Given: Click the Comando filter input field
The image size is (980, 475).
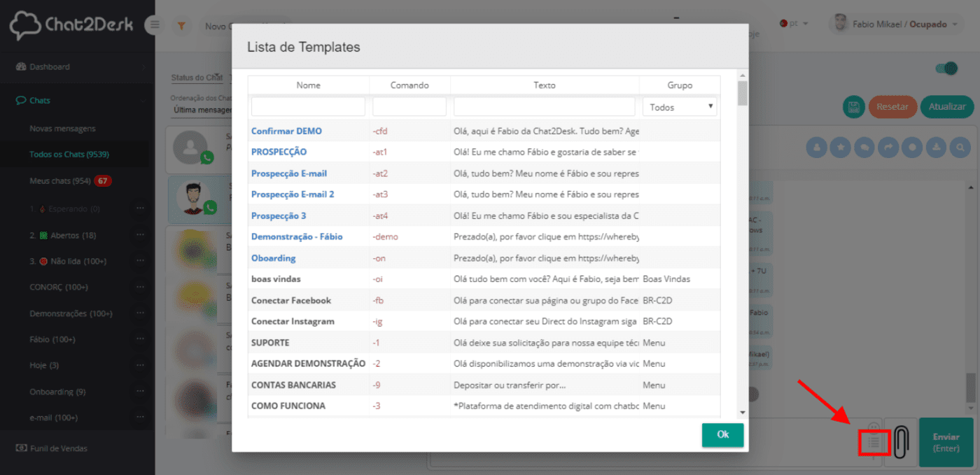Looking at the screenshot, I should point(409,106).
